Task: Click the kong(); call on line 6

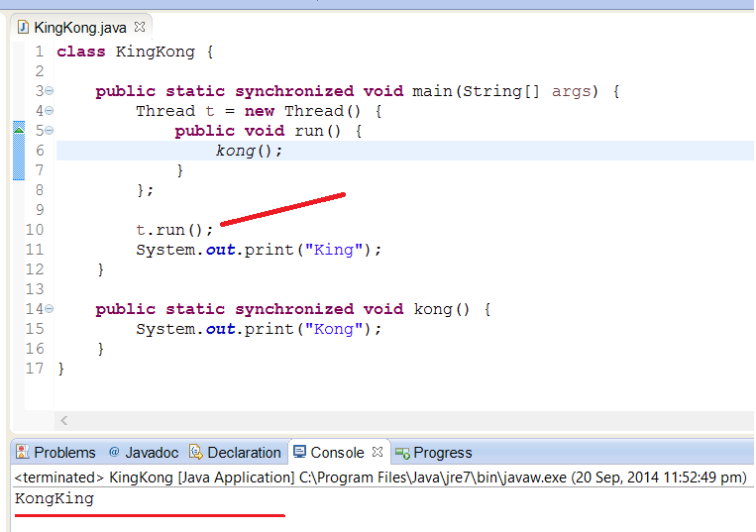Action: pyautogui.click(x=249, y=151)
